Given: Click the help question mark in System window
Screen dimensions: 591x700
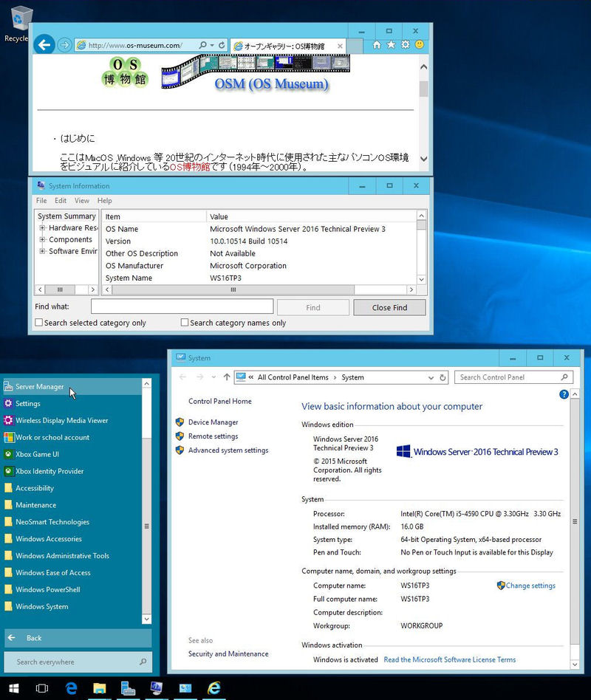Looking at the screenshot, I should pos(564,394).
